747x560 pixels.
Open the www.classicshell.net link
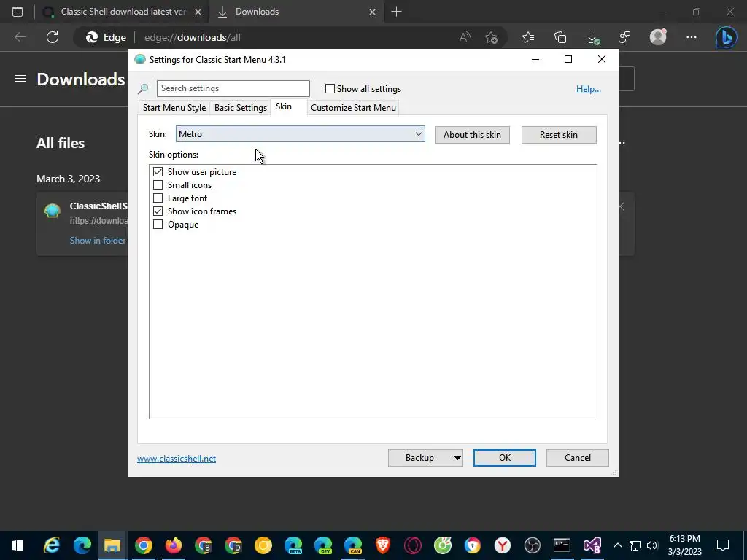(177, 459)
